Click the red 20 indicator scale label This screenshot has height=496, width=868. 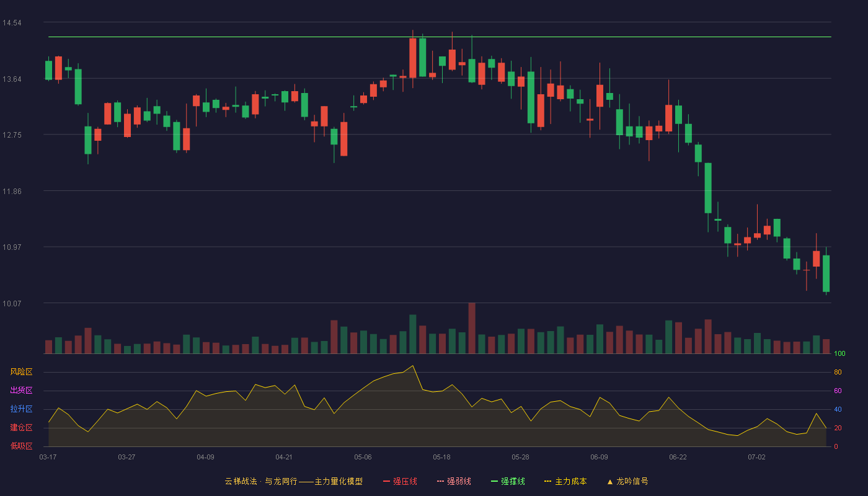838,428
